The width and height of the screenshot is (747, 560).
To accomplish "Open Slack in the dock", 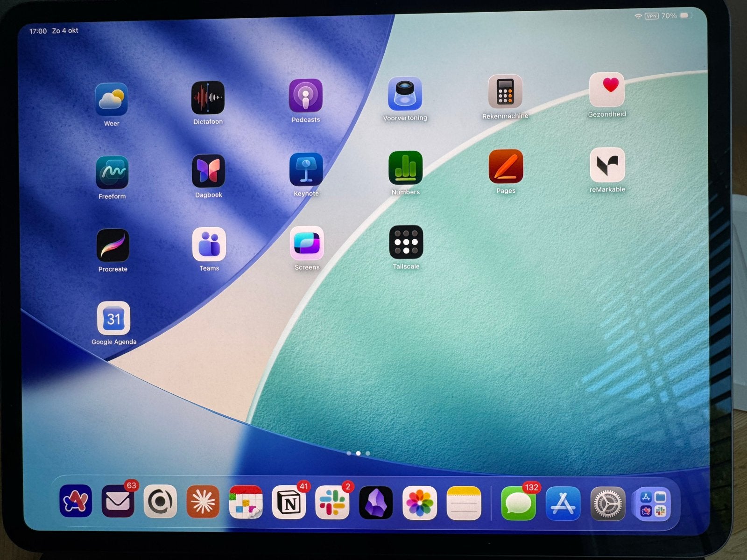I will 332,503.
